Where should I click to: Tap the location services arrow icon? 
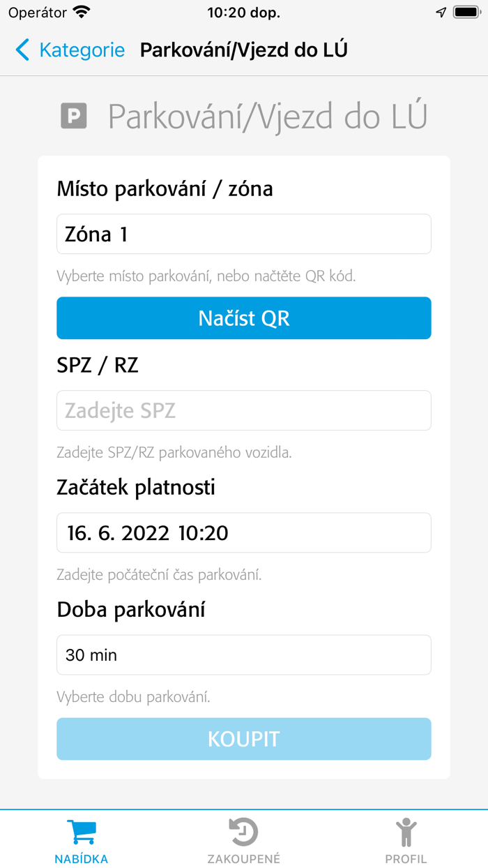(x=441, y=13)
